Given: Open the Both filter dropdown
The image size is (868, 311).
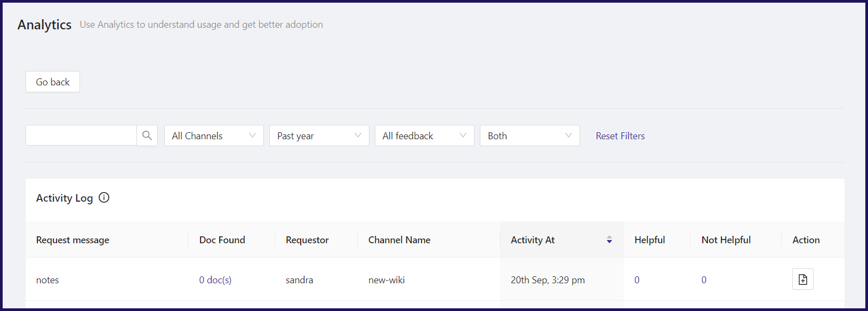Looking at the screenshot, I should point(529,135).
